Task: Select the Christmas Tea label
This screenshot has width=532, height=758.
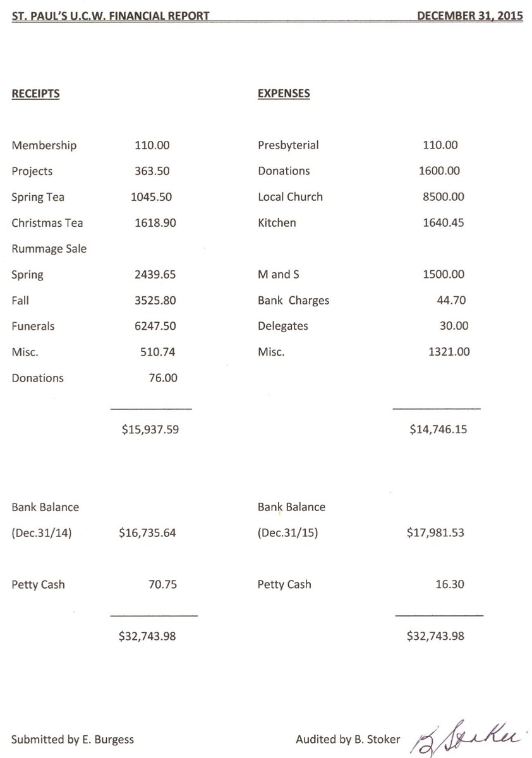Action: tap(47, 223)
